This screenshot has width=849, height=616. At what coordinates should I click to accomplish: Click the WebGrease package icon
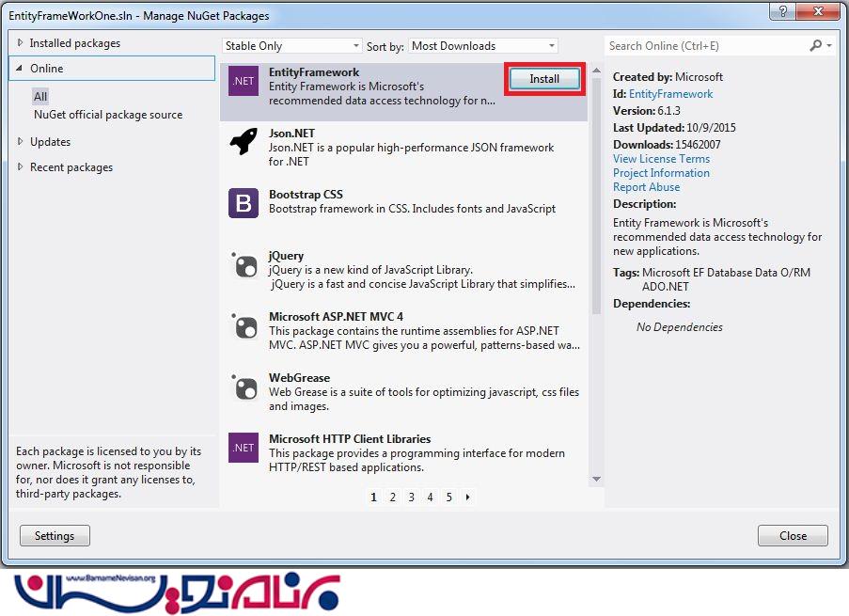(x=244, y=387)
